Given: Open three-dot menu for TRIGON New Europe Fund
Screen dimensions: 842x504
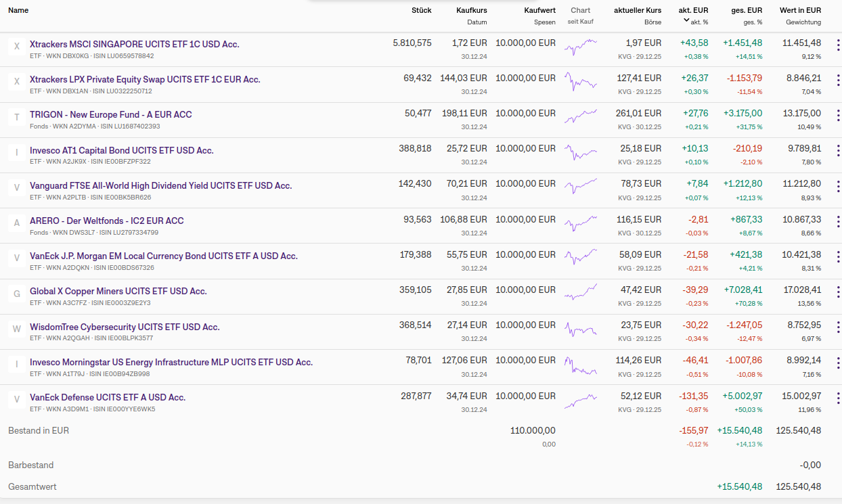Looking at the screenshot, I should tap(838, 115).
